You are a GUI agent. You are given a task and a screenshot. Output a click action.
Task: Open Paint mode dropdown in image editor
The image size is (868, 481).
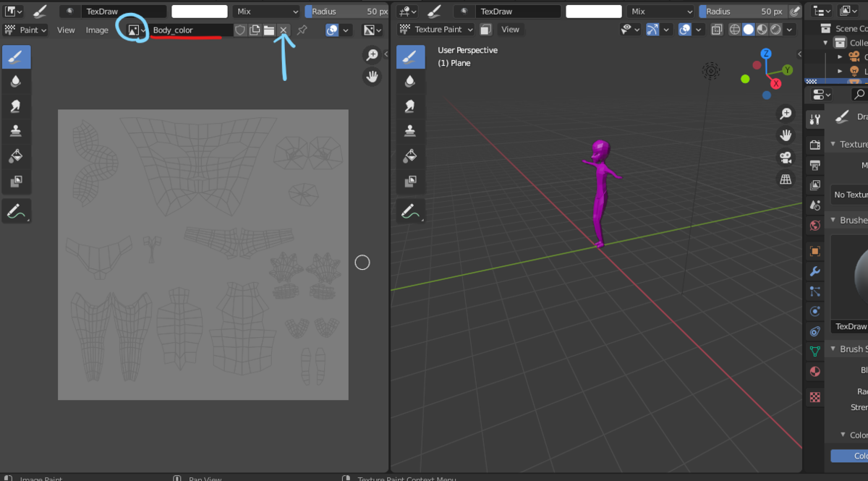coord(26,30)
